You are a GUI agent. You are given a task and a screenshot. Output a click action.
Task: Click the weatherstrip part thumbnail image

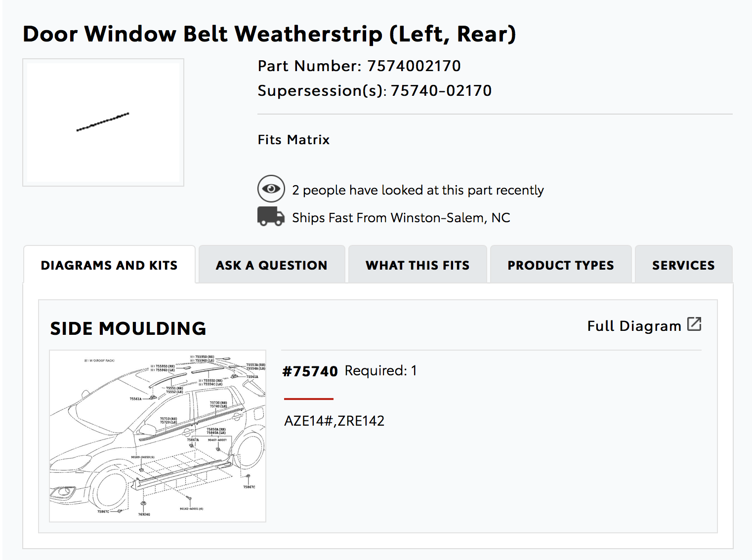[103, 122]
